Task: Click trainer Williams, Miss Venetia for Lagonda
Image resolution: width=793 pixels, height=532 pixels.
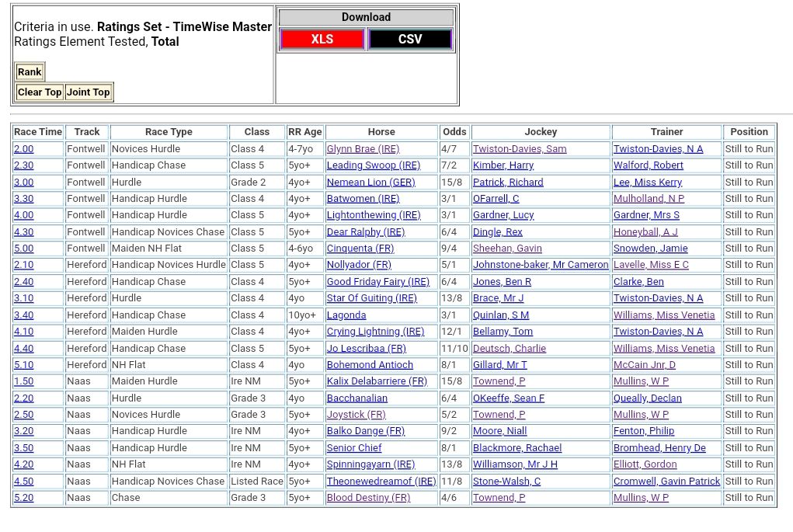Action: pyautogui.click(x=664, y=315)
